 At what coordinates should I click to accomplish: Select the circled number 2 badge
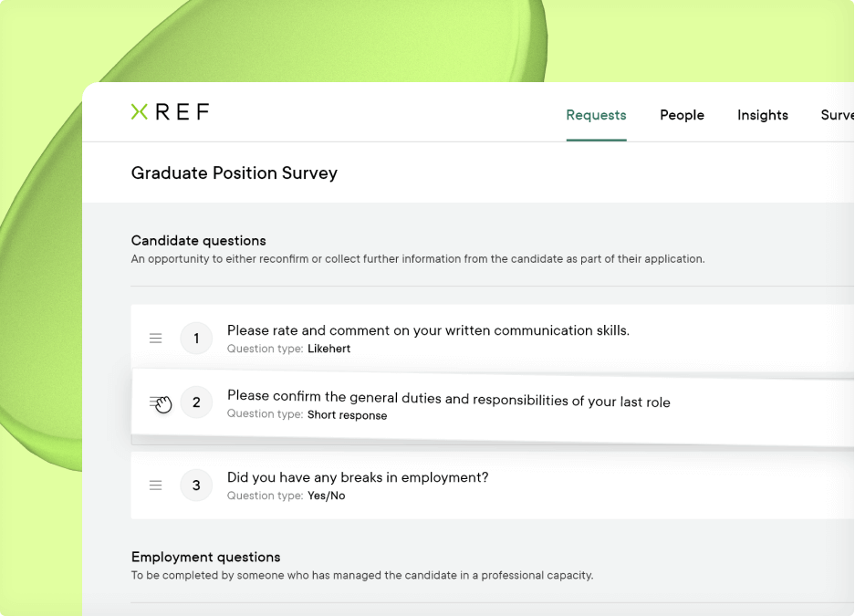click(196, 402)
